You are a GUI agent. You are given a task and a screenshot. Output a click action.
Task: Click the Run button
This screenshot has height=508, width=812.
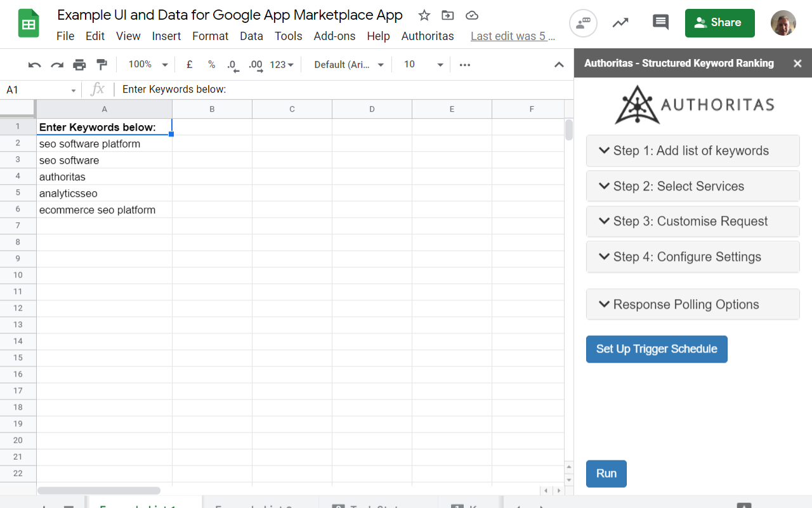(606, 474)
